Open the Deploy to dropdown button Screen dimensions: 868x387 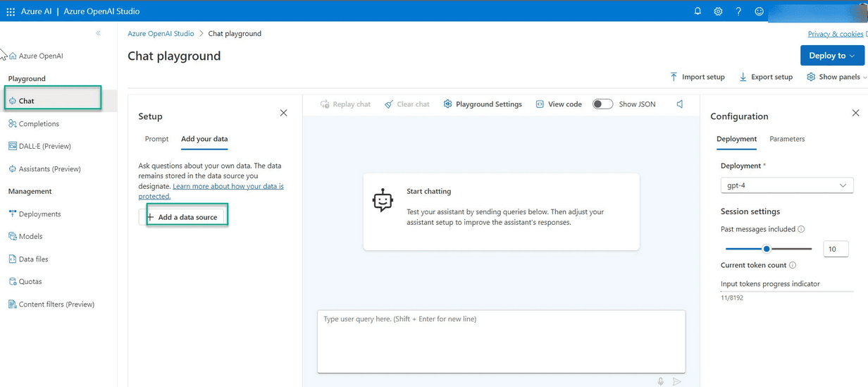831,56
